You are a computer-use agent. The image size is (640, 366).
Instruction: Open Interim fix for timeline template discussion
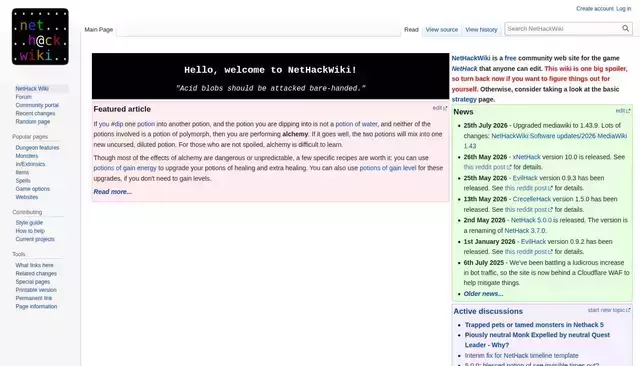[521, 355]
